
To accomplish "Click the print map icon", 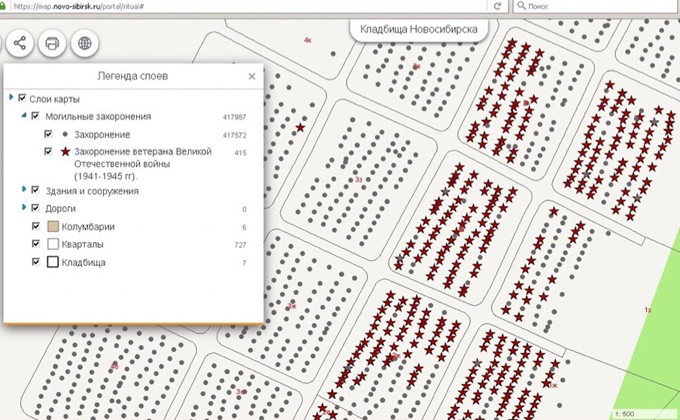I will tap(52, 44).
